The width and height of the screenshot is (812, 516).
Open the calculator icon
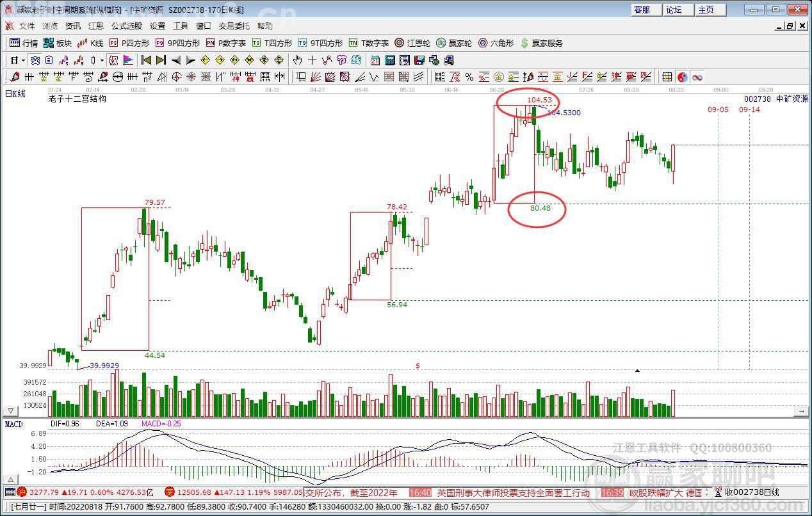(390, 60)
